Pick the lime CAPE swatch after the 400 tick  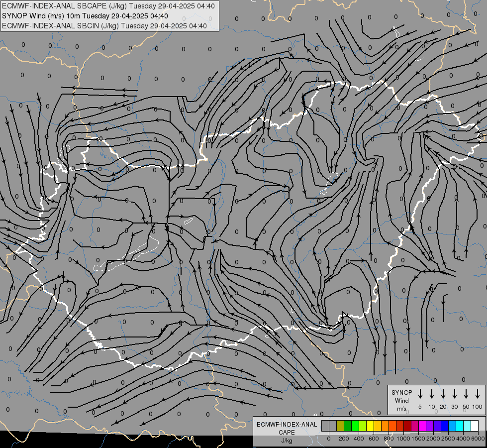tap(363, 426)
